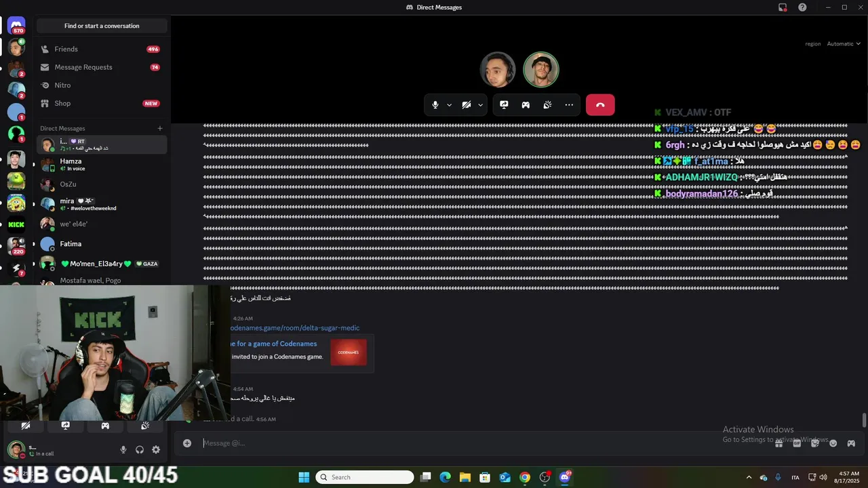Open File Explorer from taskbar
Image resolution: width=868 pixels, height=488 pixels.
tap(465, 477)
